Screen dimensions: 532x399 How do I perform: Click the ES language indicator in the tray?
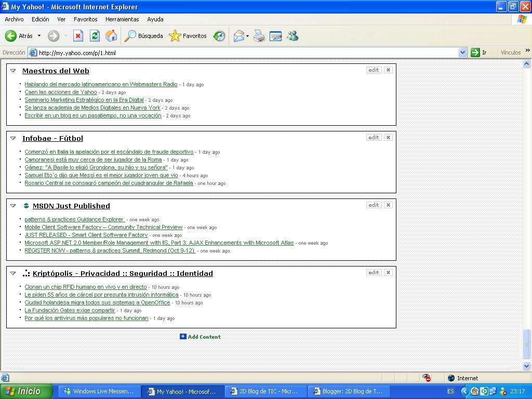point(450,391)
